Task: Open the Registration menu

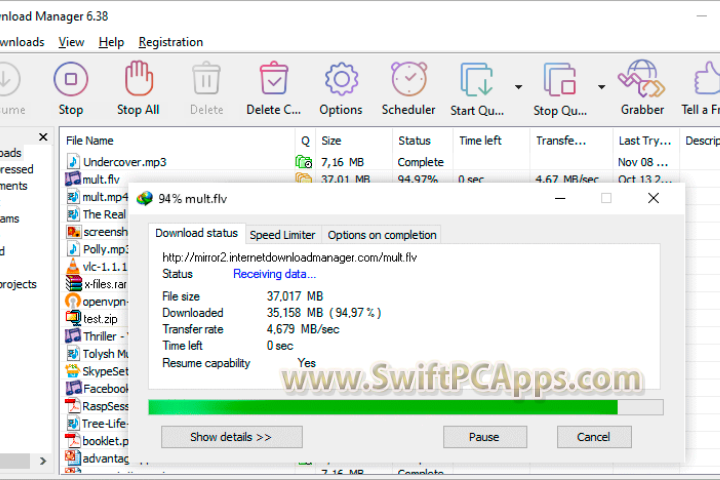Action: point(171,42)
